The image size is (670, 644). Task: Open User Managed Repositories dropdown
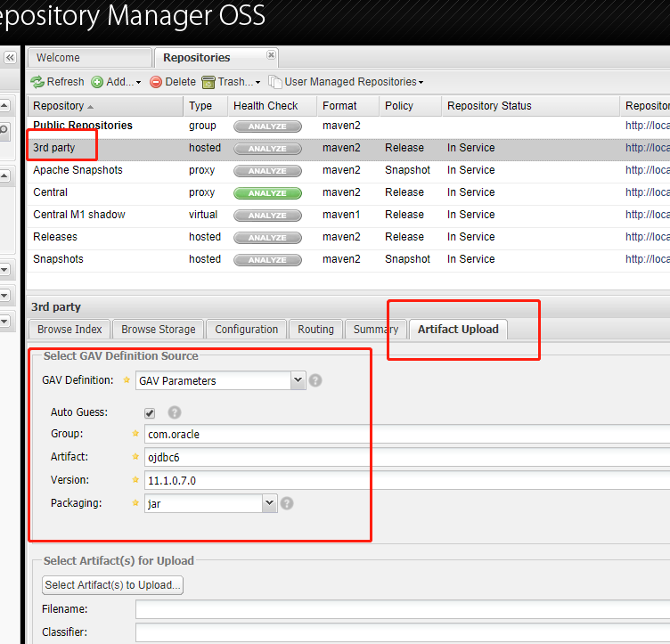[x=346, y=82]
